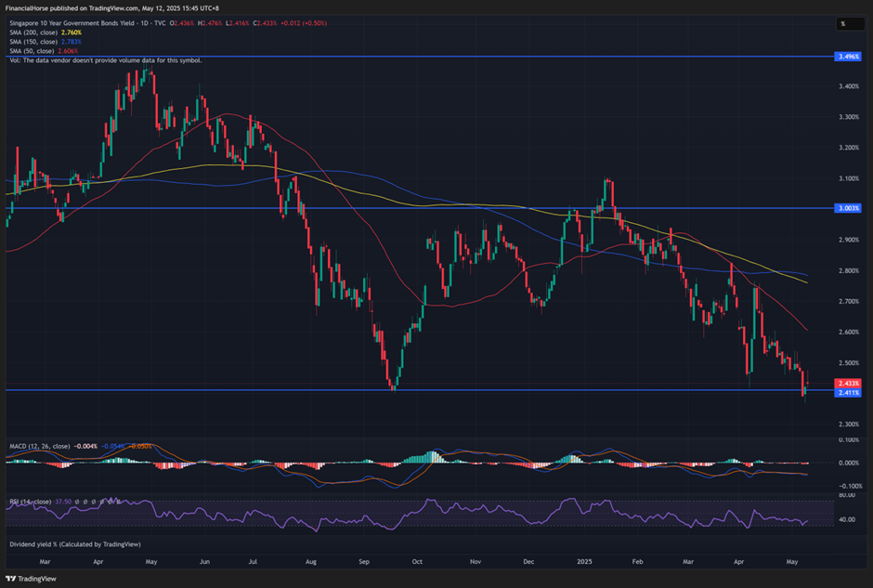Click the Aug label on the time axis

coord(311,562)
